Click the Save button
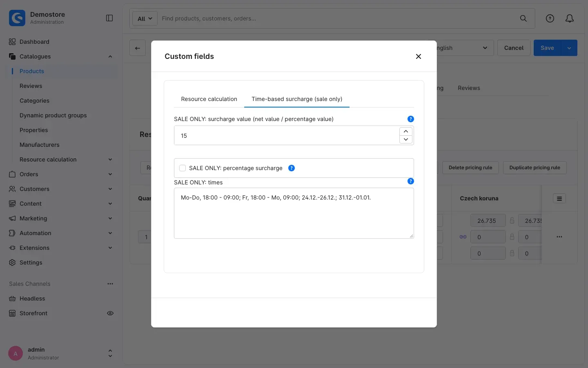Screen dimensions: 588x368 coord(547,48)
